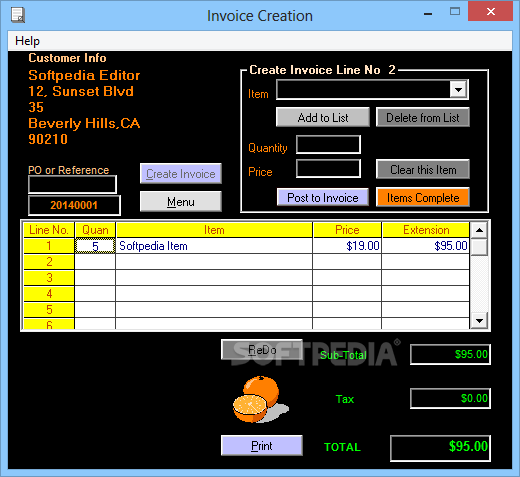Open the Help menu

click(27, 41)
